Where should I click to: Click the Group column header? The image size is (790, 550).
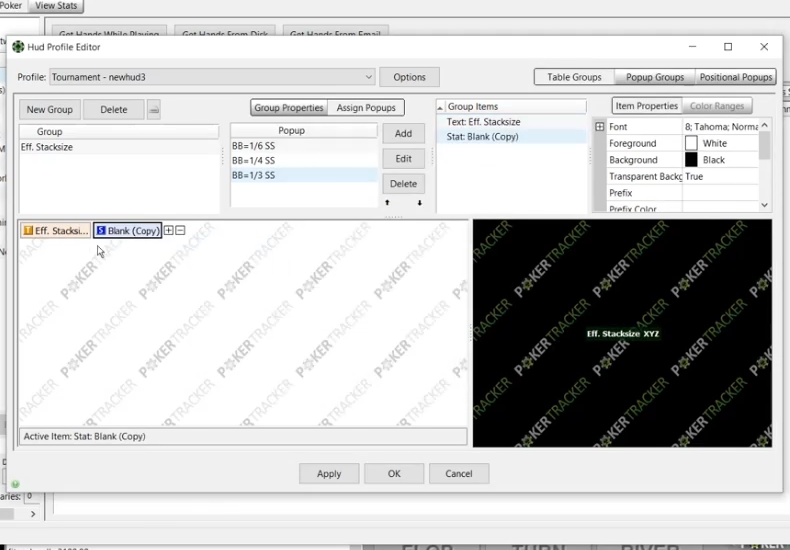pos(119,131)
